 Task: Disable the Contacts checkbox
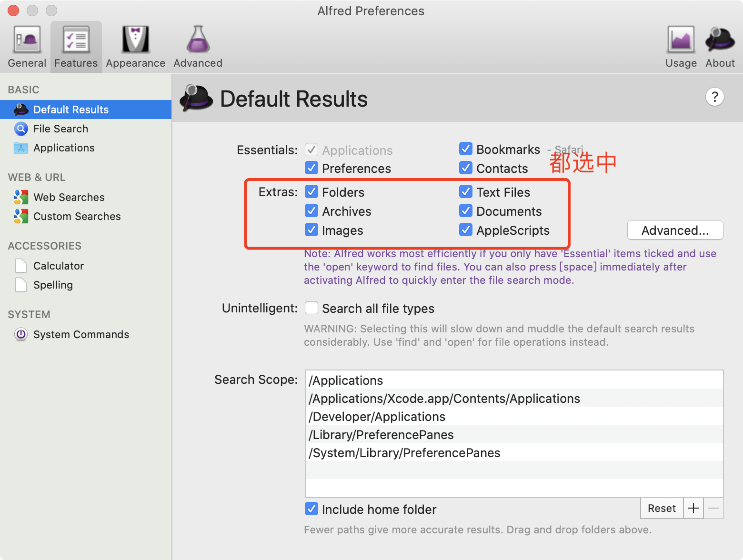466,168
